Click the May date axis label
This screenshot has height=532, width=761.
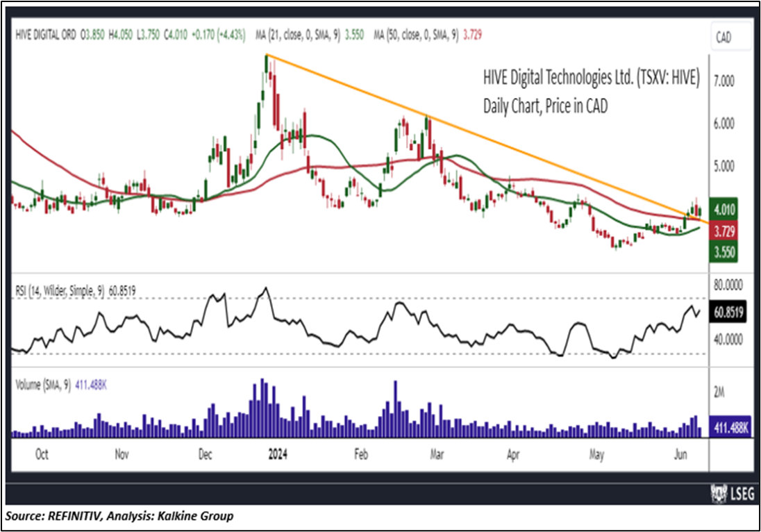click(x=596, y=454)
